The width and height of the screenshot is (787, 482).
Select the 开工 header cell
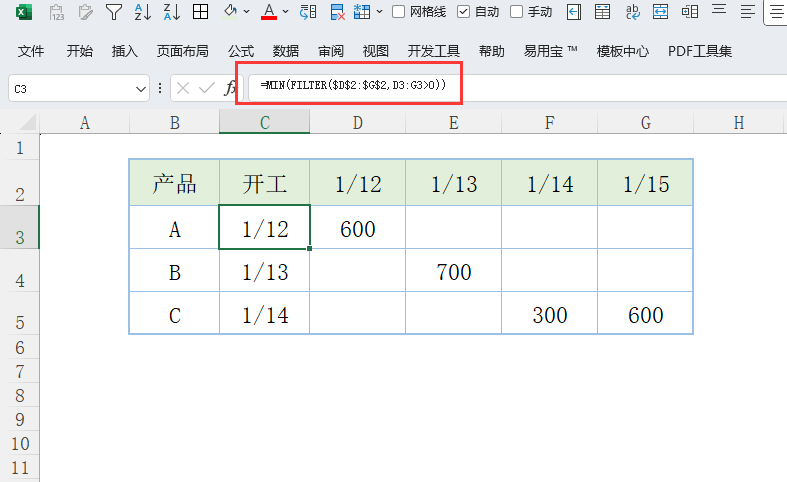(x=265, y=183)
